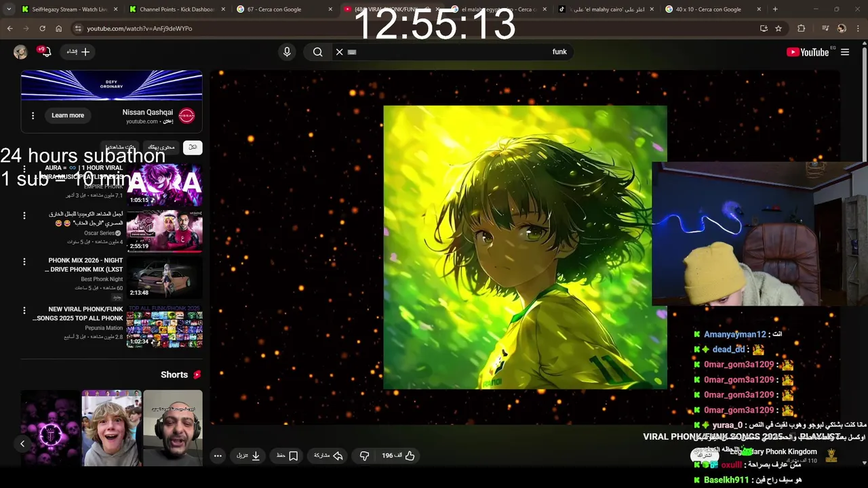Screen dimensions: 868x488
Task: Open options for NEW VIRAL PHONK/FUNK video
Action: [x=24, y=310]
